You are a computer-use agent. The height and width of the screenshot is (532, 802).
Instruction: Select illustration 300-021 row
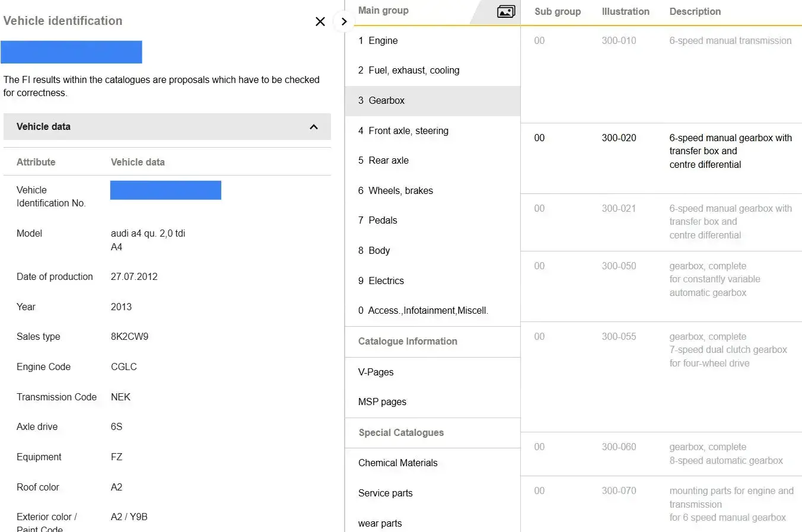pyautogui.click(x=661, y=222)
